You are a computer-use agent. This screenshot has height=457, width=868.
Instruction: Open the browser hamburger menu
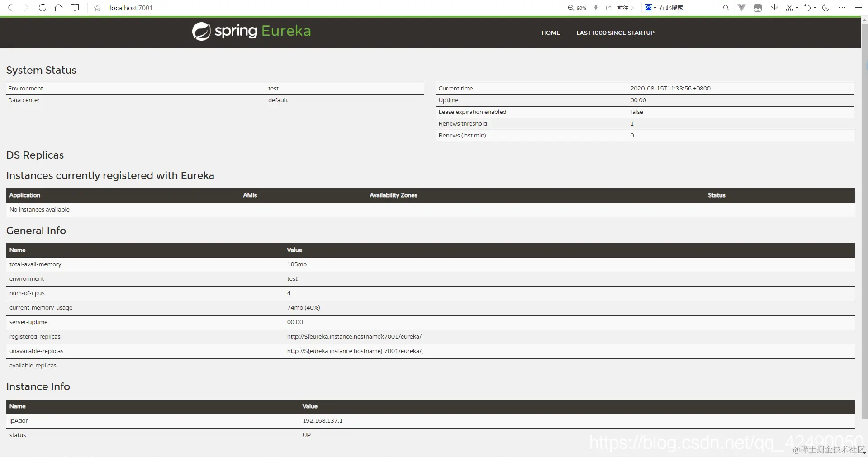[x=858, y=8]
